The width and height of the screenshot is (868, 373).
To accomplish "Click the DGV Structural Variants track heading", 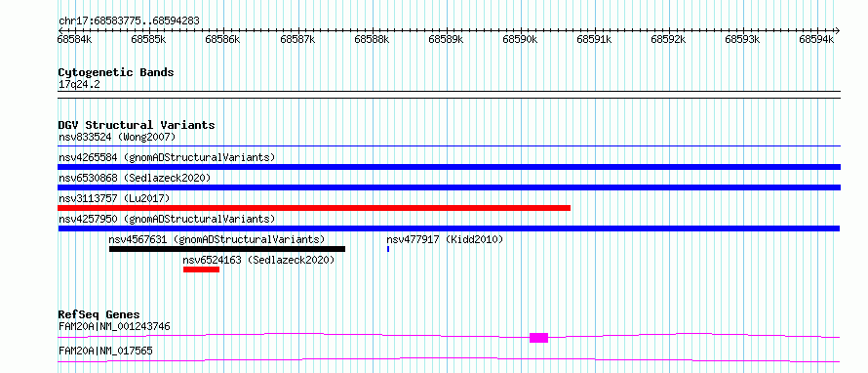I will 137,125.
